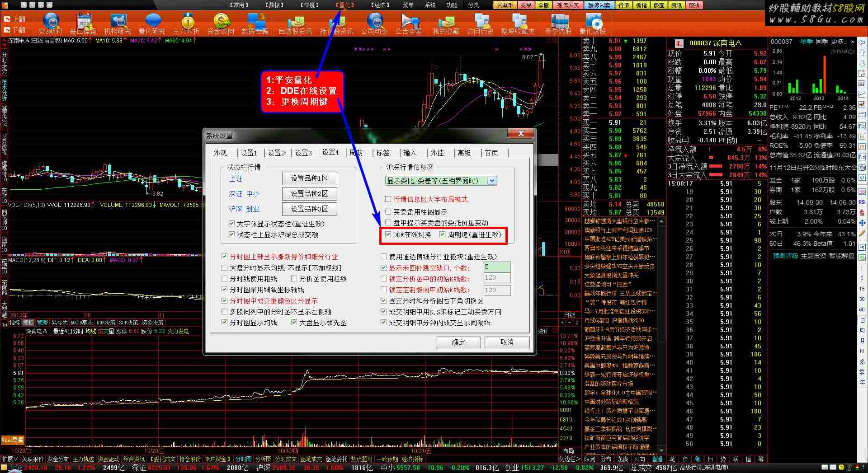Toggle 分时图上部显示涨跌停价和细分行业 checkbox
This screenshot has height=473, width=868.
[225, 257]
